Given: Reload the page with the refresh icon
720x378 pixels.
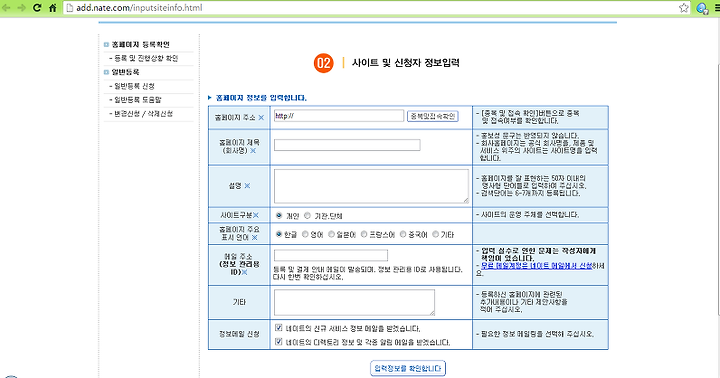Looking at the screenshot, I should (37, 8).
